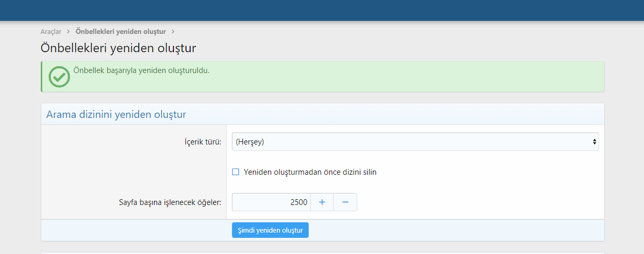Enable 'Yeniden oluşturmadan önce dizini silin' checkbox
This screenshot has height=254, width=644.
pos(236,172)
